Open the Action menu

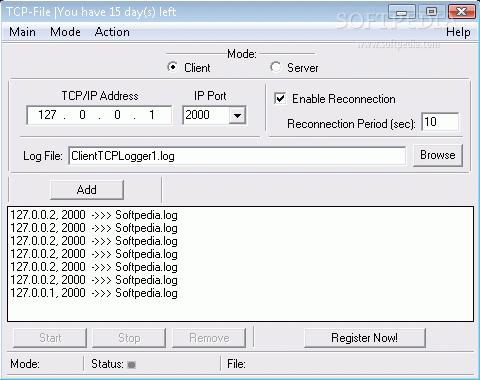pos(112,32)
